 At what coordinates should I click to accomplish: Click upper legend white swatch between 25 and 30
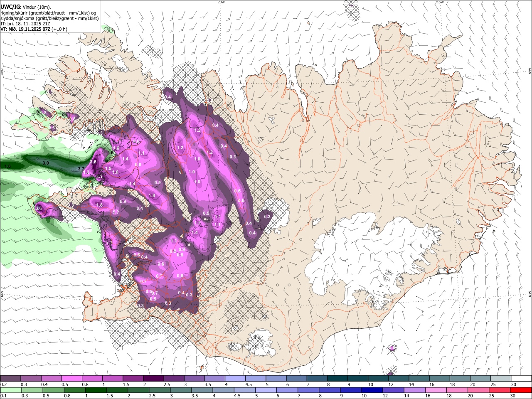(501, 378)
